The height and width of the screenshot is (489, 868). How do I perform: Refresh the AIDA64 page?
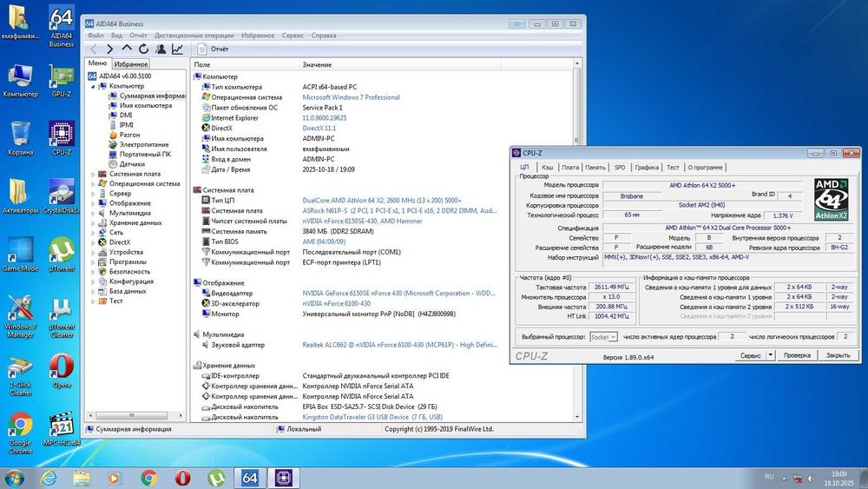[x=143, y=50]
